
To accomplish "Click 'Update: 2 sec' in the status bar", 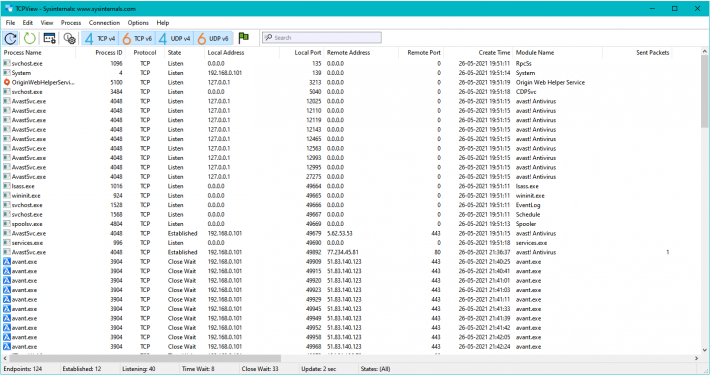I will 319,369.
